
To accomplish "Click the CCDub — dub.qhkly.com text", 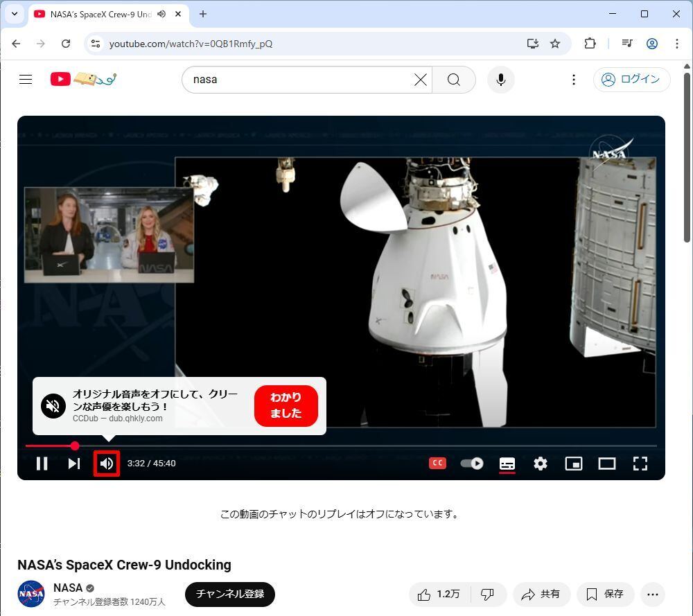I will [118, 418].
